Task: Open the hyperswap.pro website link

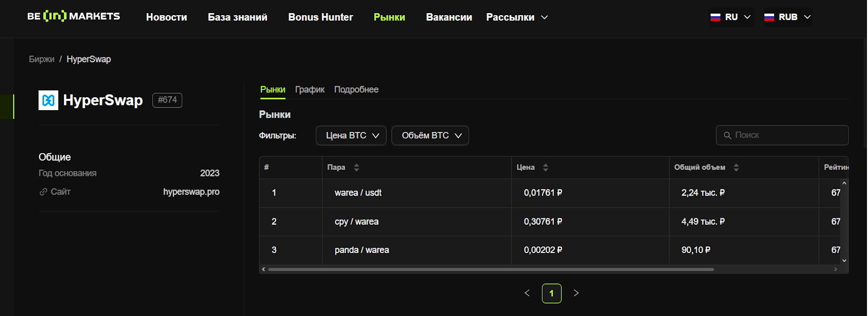Action: pos(192,192)
